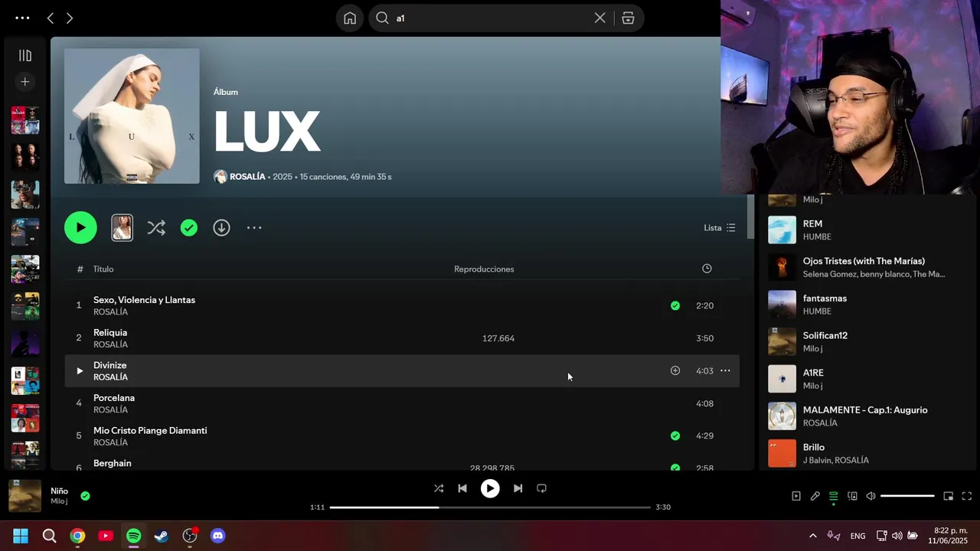Select track Porcelana
Image resolution: width=980 pixels, height=551 pixels.
coord(402,403)
